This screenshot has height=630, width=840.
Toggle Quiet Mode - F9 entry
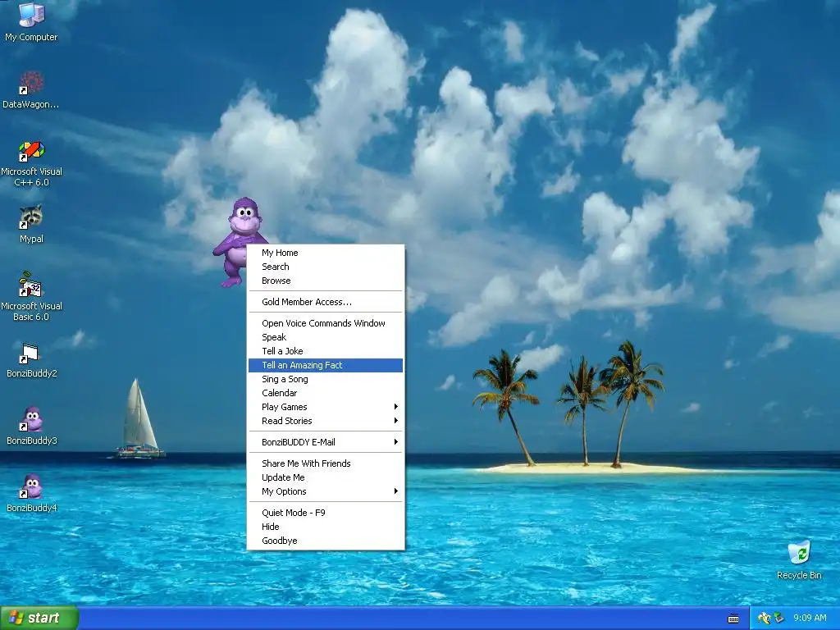click(x=326, y=514)
